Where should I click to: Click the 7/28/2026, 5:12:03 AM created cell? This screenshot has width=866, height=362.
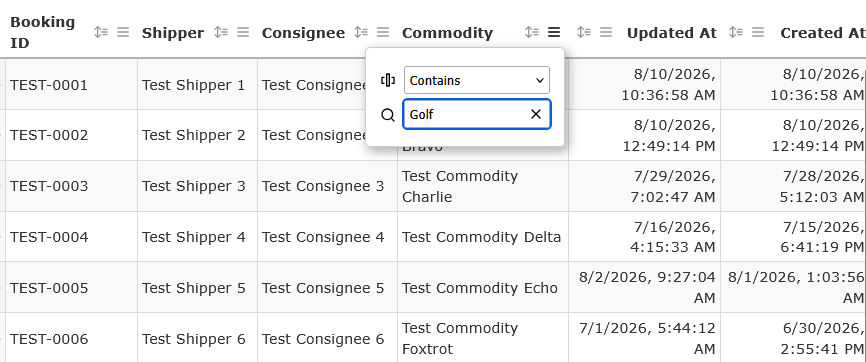[x=793, y=186]
